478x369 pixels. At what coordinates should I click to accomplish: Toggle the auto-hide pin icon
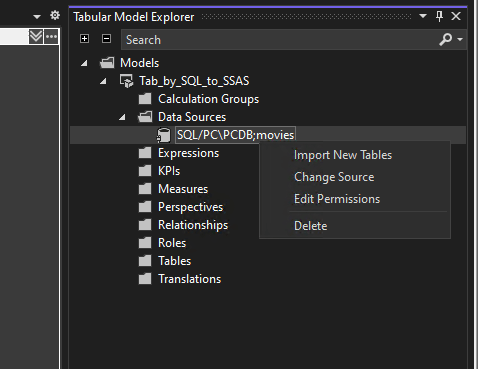pyautogui.click(x=439, y=16)
